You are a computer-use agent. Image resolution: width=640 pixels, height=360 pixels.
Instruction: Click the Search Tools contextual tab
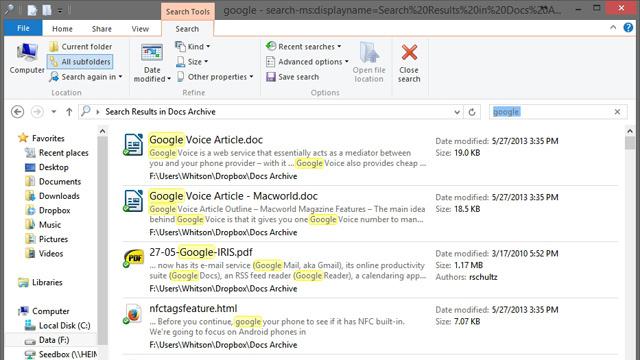188,11
